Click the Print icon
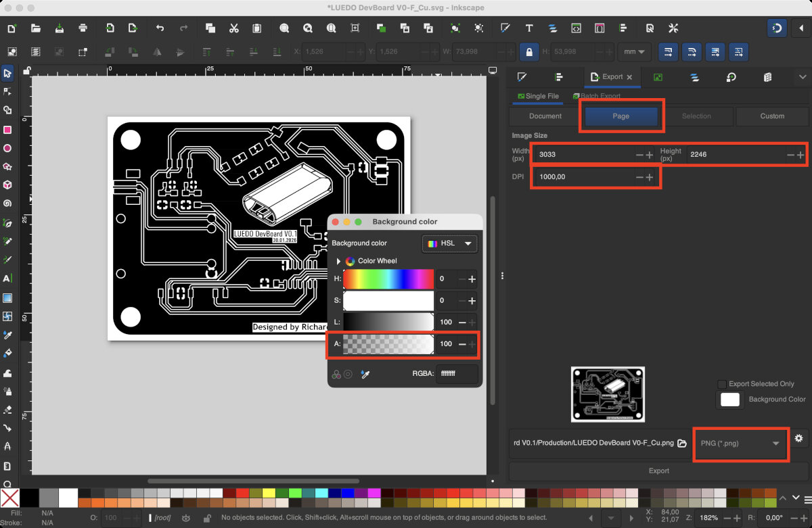The height and width of the screenshot is (528, 812). [83, 28]
